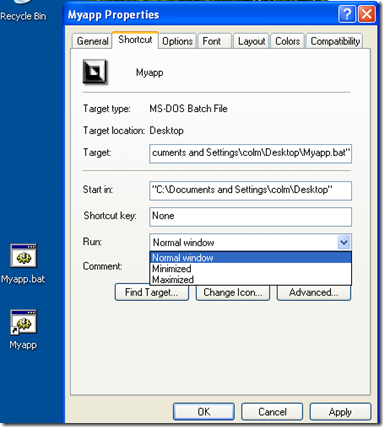Click the 'Desktop' target location text
Image resolution: width=383 pixels, height=427 pixels.
(166, 131)
